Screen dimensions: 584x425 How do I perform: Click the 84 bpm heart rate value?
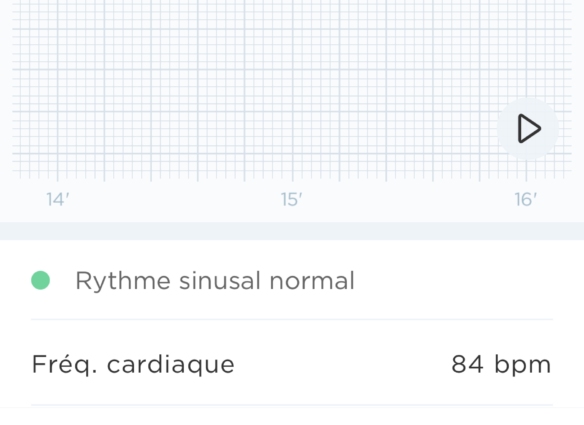(501, 364)
